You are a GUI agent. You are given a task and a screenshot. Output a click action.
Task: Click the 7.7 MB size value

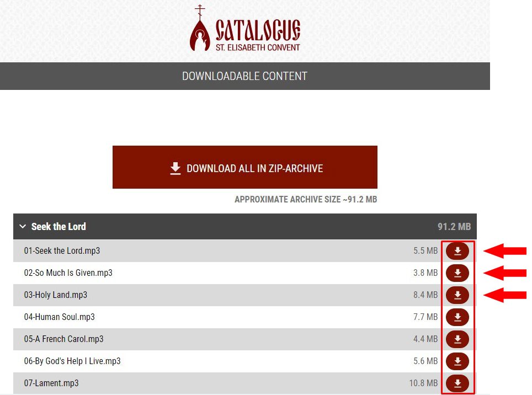[x=425, y=317]
